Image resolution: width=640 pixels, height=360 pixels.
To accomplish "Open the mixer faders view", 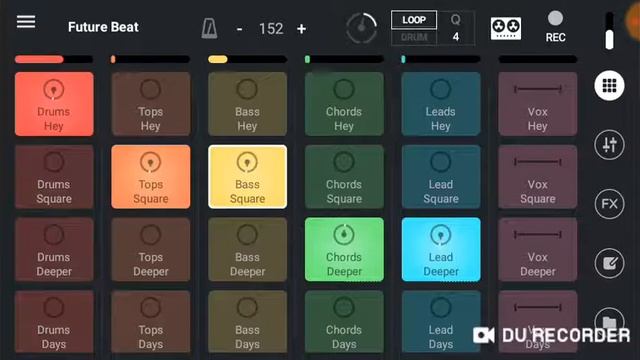I will coord(609,144).
